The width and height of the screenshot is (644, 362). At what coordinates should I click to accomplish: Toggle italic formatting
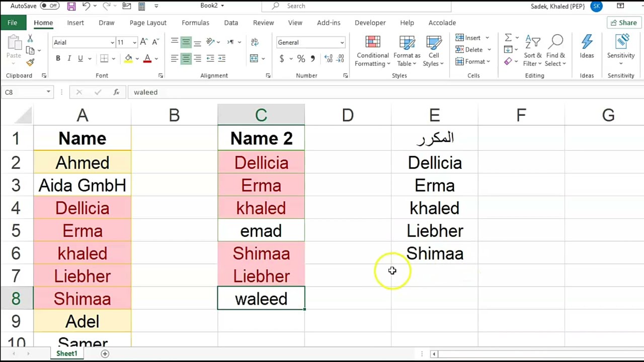[69, 58]
